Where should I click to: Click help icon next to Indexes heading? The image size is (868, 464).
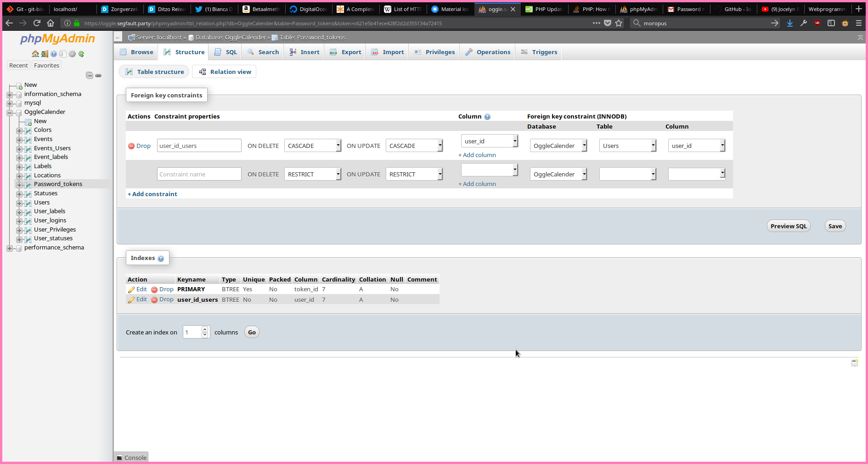(161, 259)
